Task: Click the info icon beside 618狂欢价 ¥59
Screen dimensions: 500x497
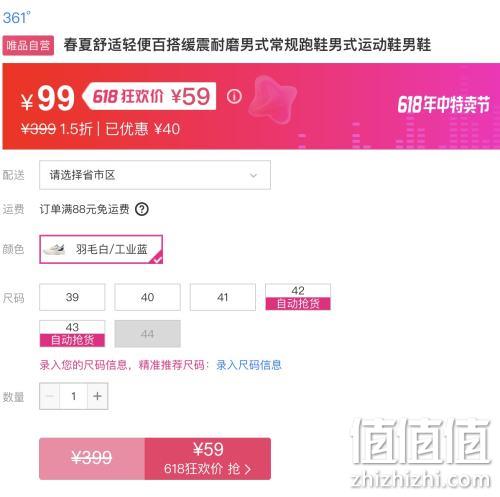Action: point(234,97)
